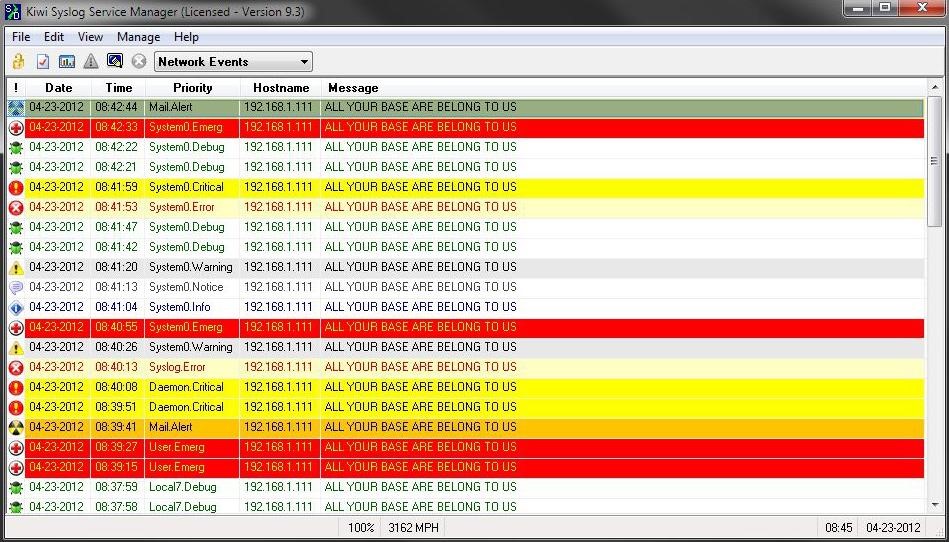Select the red System0.Emerg row at 08:42:33
The image size is (949, 542).
tap(420, 127)
